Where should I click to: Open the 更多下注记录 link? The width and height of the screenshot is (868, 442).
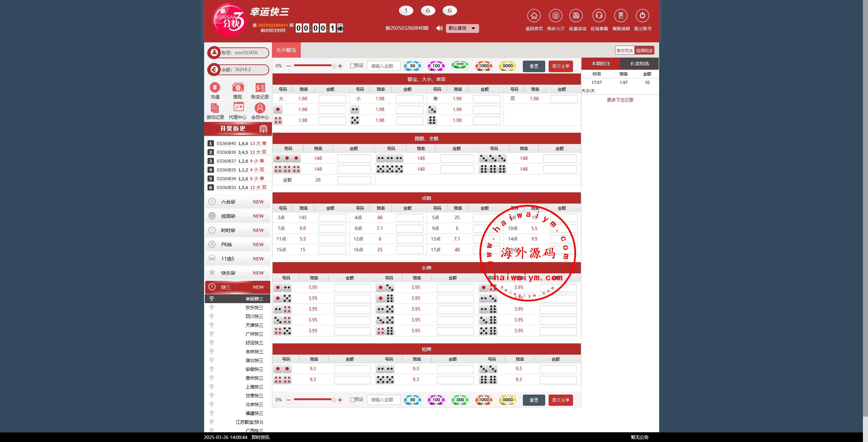coord(620,100)
